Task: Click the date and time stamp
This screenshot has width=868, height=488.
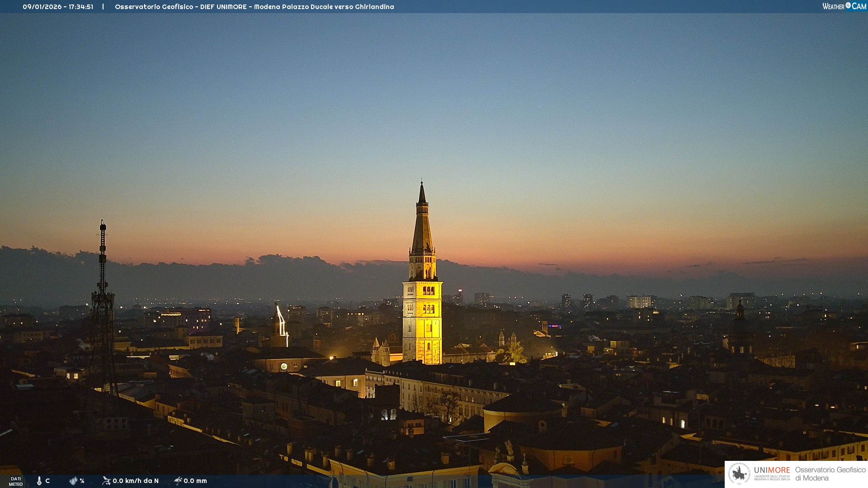Action: [58, 7]
